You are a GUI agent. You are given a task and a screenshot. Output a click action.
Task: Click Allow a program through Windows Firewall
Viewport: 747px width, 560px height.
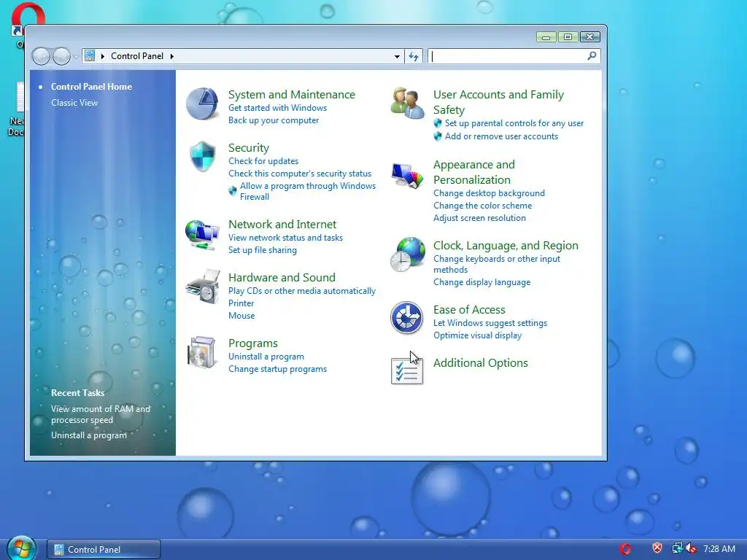pyautogui.click(x=308, y=191)
